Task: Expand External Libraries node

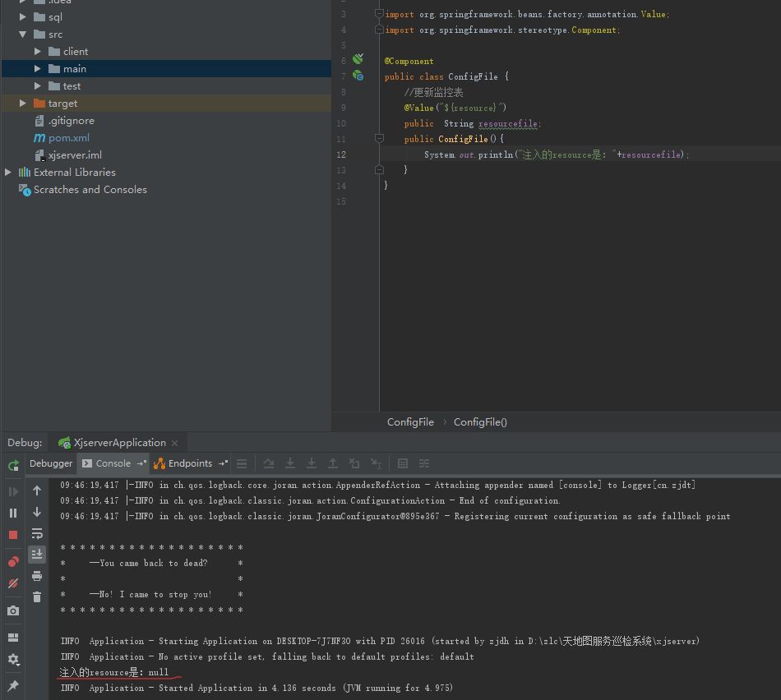Action: [x=8, y=173]
